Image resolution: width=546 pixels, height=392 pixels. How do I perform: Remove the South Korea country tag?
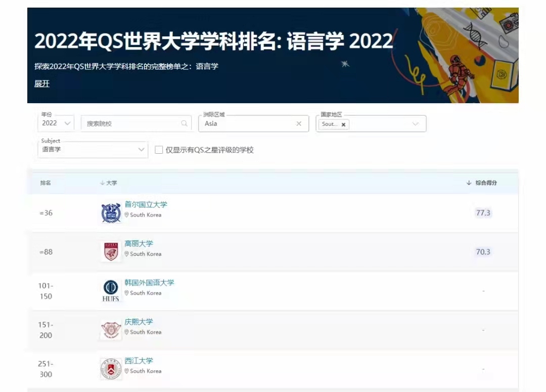click(x=343, y=124)
